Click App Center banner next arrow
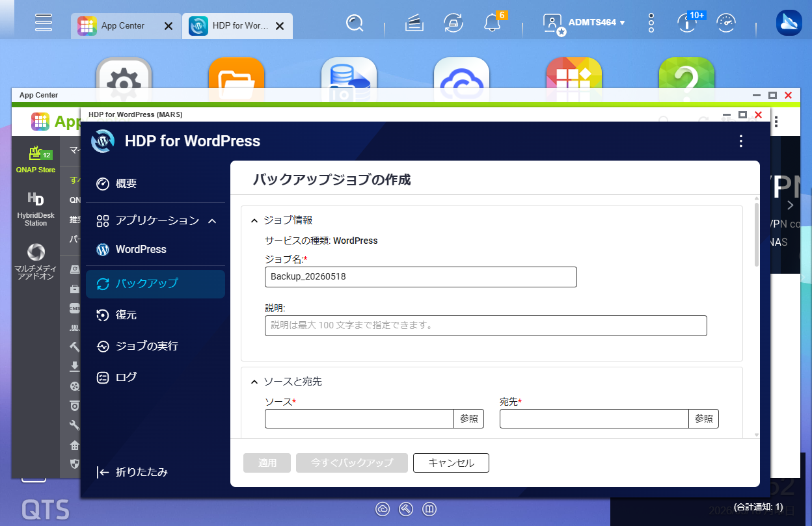Image resolution: width=812 pixels, height=526 pixels. coord(791,205)
